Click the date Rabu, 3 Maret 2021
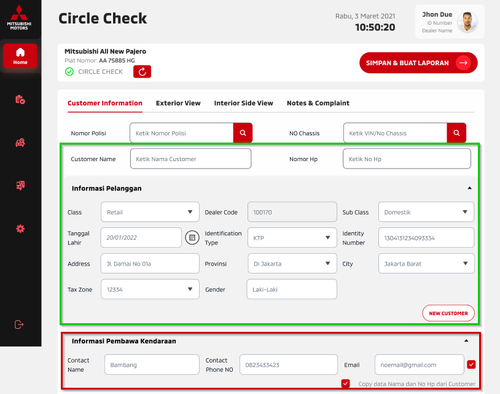500x394 pixels. [365, 16]
